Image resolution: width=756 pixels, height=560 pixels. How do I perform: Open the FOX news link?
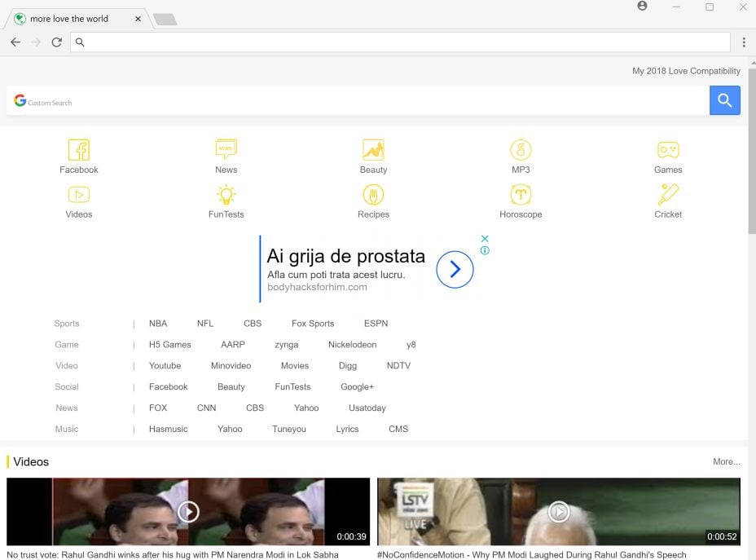(x=158, y=408)
